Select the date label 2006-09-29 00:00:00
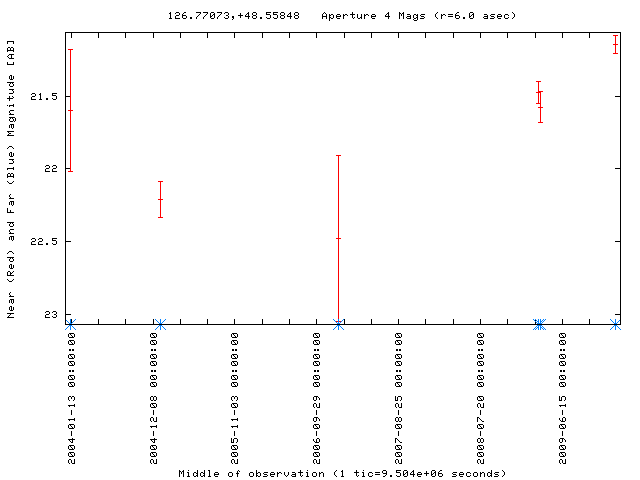The image size is (640, 480). coord(317,398)
